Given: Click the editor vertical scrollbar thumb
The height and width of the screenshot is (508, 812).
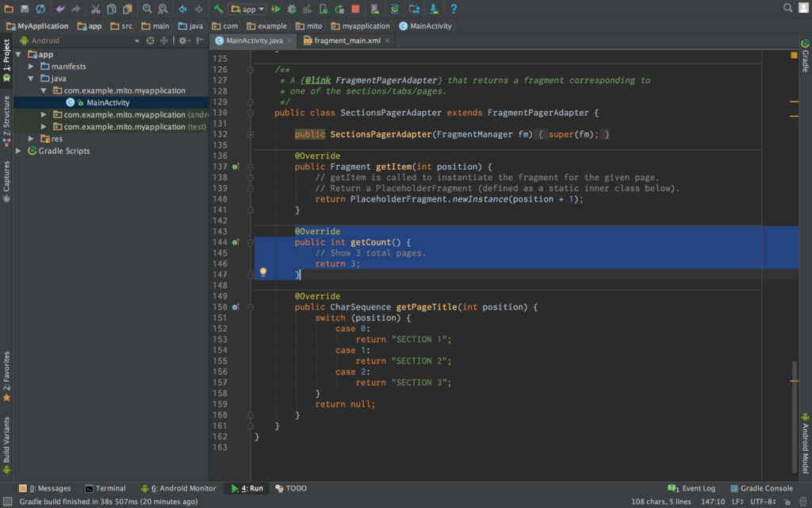Looking at the screenshot, I should pos(794,418).
